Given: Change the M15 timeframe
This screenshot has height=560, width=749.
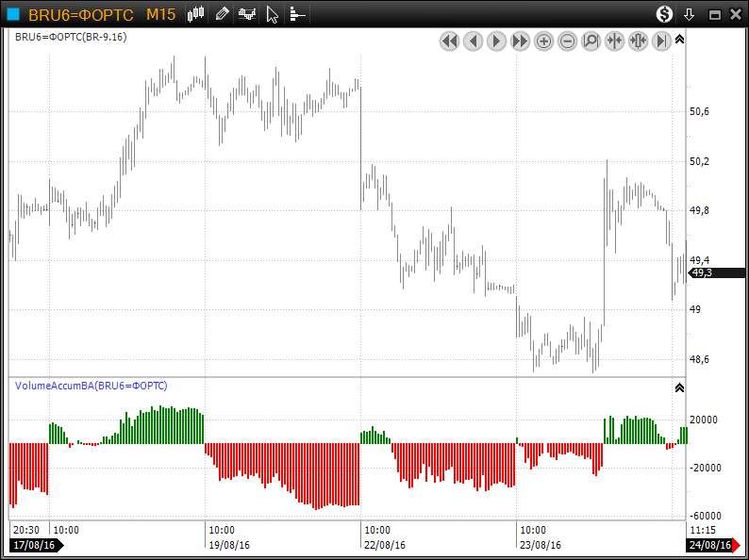Looking at the screenshot, I should (x=160, y=14).
